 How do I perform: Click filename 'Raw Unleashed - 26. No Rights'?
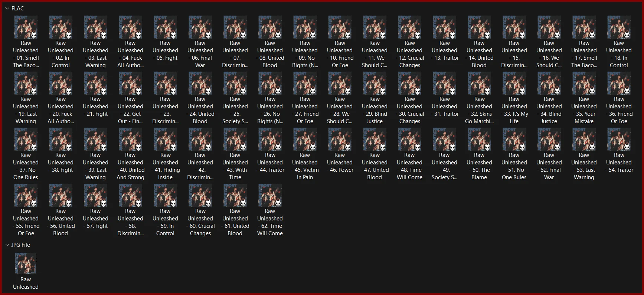[270, 110]
